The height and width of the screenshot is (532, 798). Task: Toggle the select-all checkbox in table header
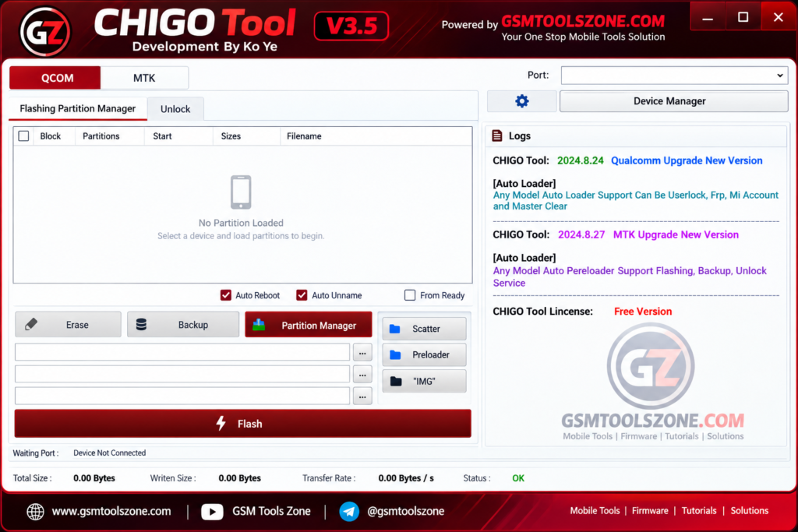click(x=23, y=136)
